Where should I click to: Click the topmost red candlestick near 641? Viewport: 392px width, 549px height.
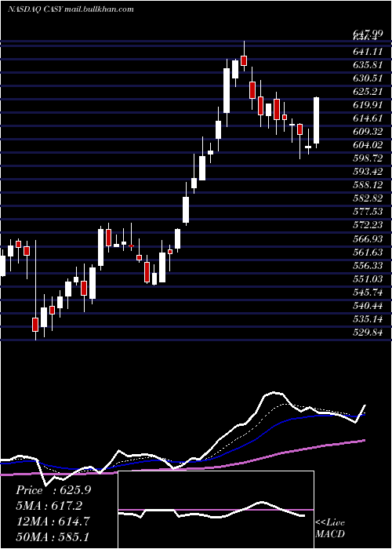(244, 60)
